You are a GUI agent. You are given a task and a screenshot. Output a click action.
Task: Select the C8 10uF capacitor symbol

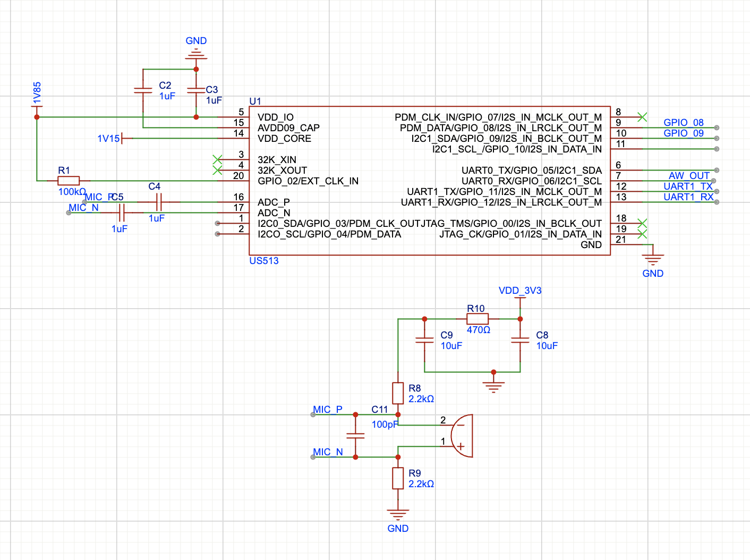click(x=520, y=340)
